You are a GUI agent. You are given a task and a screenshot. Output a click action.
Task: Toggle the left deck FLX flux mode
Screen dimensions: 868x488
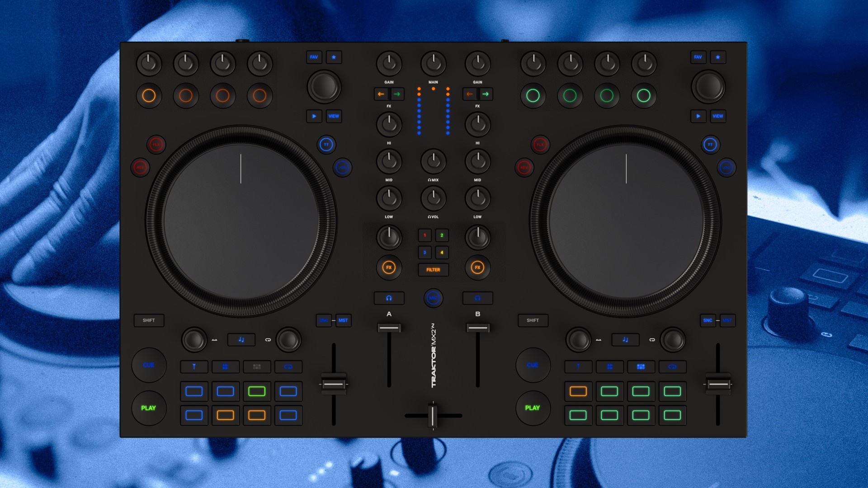pos(156,145)
